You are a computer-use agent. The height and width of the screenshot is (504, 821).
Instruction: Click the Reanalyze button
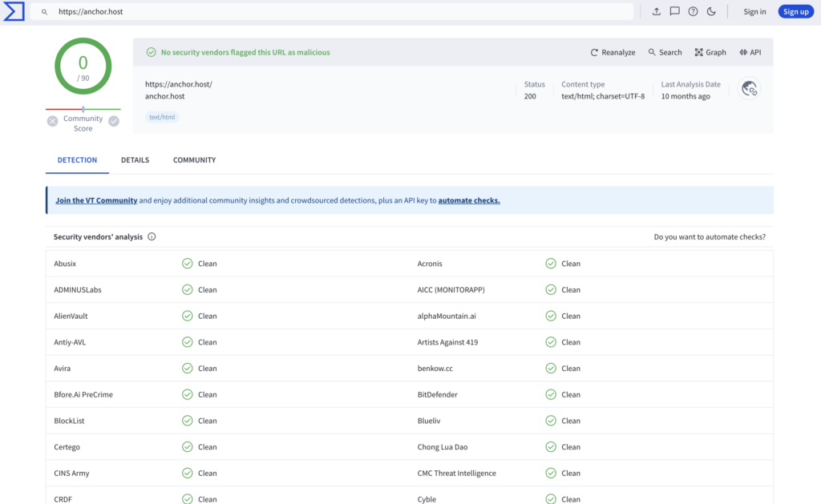point(613,53)
